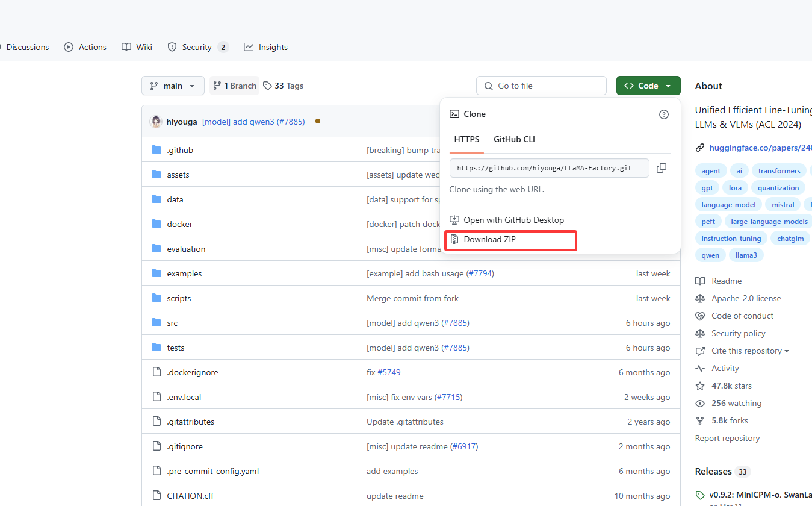The image size is (812, 506).
Task: Click the Go to file search field
Action: (x=541, y=86)
